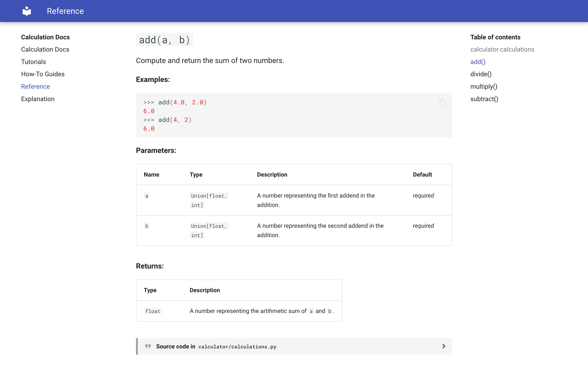Click the b parameter name chip
This screenshot has width=588, height=367.
(x=147, y=226)
